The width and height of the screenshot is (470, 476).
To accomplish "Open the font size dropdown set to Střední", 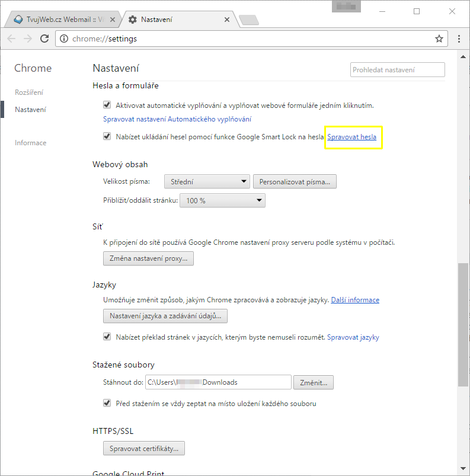I will point(207,181).
